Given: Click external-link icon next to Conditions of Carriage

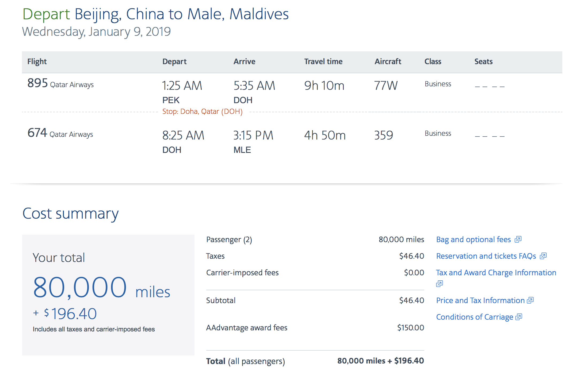Looking at the screenshot, I should click(x=519, y=317).
